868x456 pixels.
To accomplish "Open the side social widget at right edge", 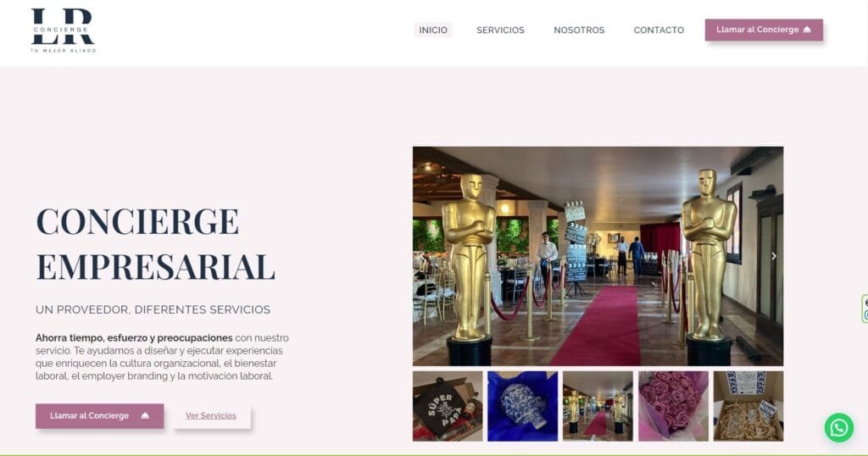I will click(x=865, y=309).
